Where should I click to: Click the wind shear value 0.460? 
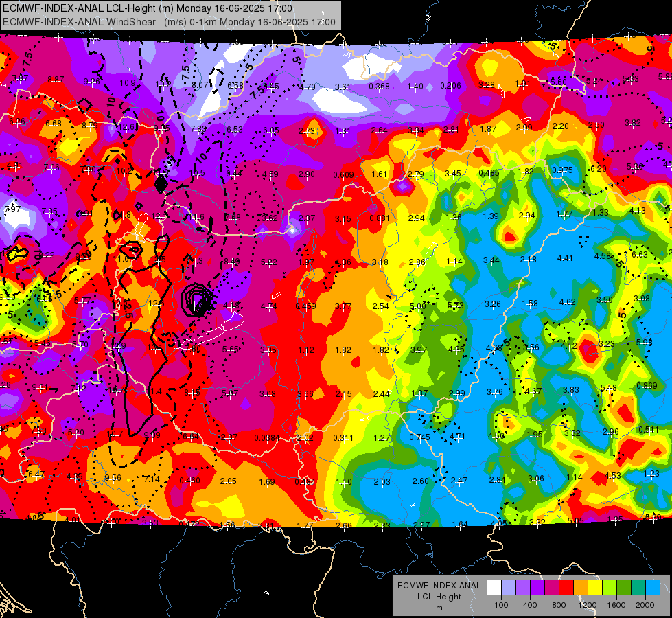click(x=190, y=481)
